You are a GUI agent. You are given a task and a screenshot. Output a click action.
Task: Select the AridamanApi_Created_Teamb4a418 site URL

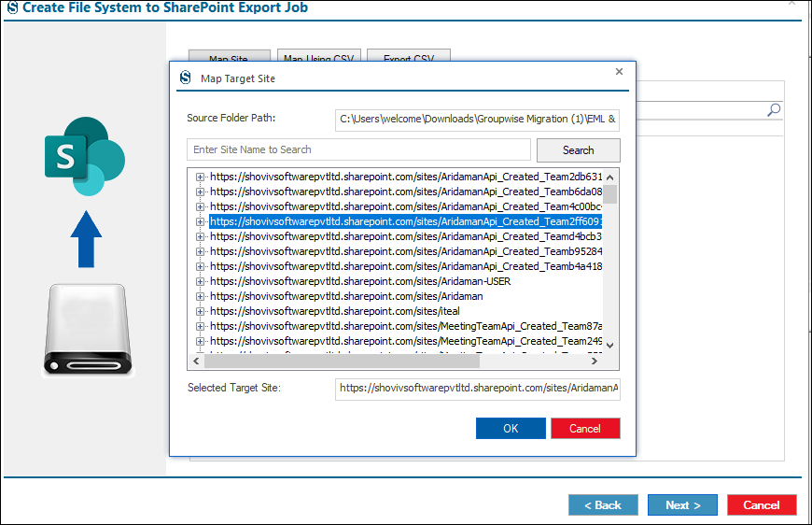pos(406,267)
